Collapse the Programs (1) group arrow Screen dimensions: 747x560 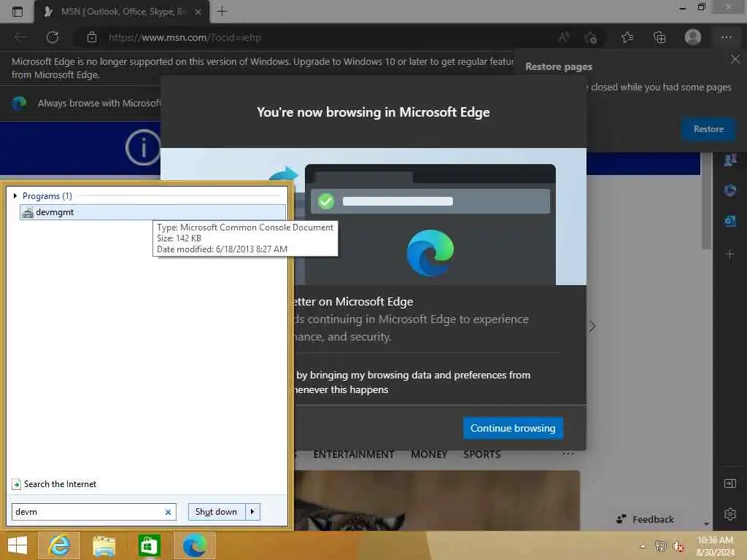[15, 195]
